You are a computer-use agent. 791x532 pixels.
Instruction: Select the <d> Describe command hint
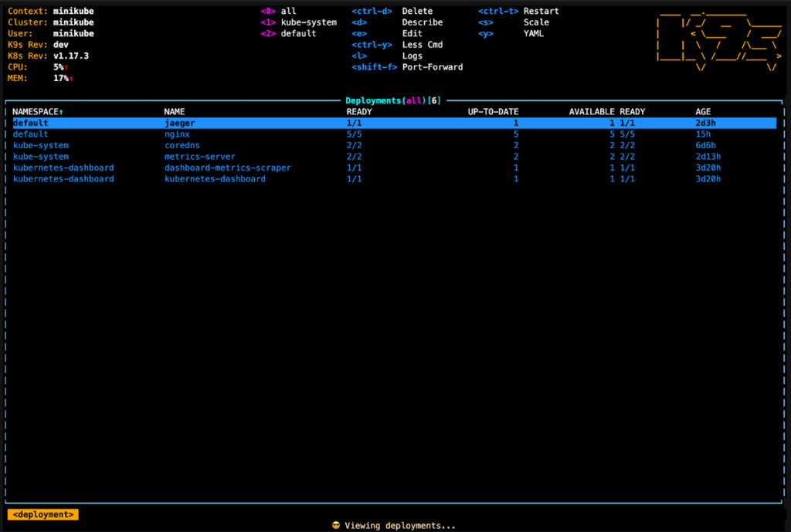397,22
